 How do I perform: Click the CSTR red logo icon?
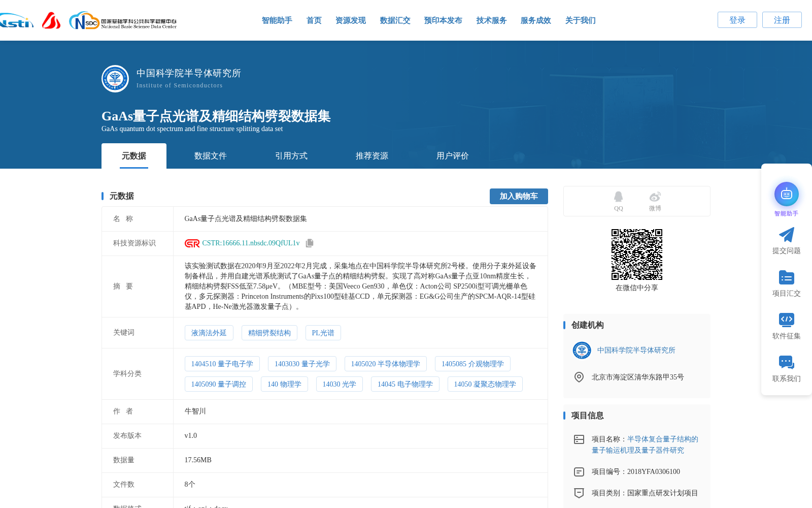click(x=192, y=243)
